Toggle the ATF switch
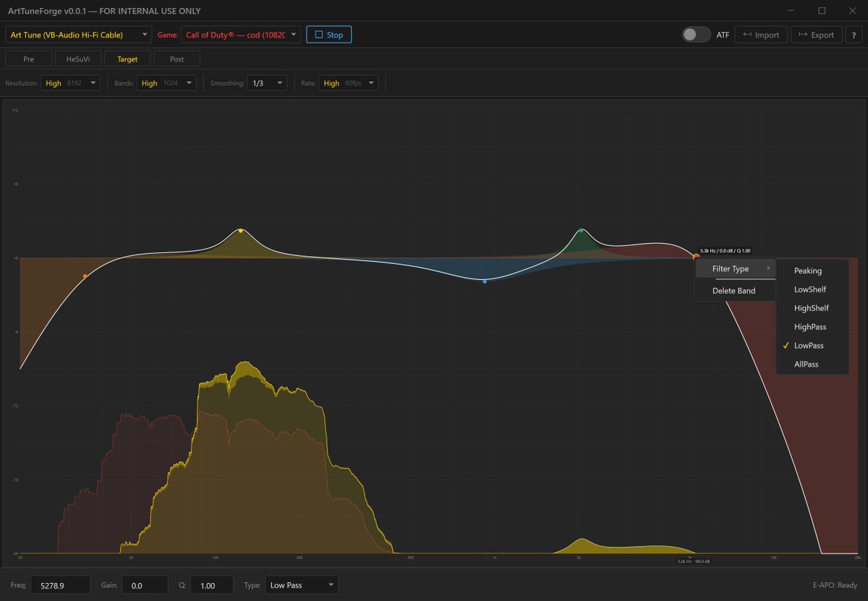The width and height of the screenshot is (868, 601). pyautogui.click(x=696, y=35)
